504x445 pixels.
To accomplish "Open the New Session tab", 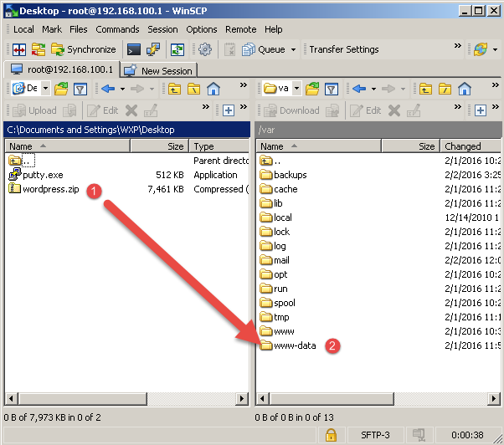I will (x=159, y=70).
